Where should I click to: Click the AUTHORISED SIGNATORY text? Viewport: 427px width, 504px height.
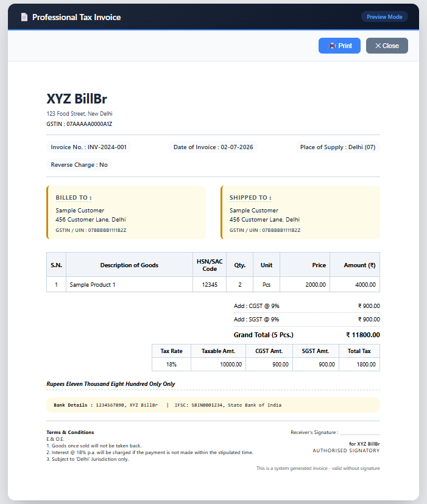point(346,450)
